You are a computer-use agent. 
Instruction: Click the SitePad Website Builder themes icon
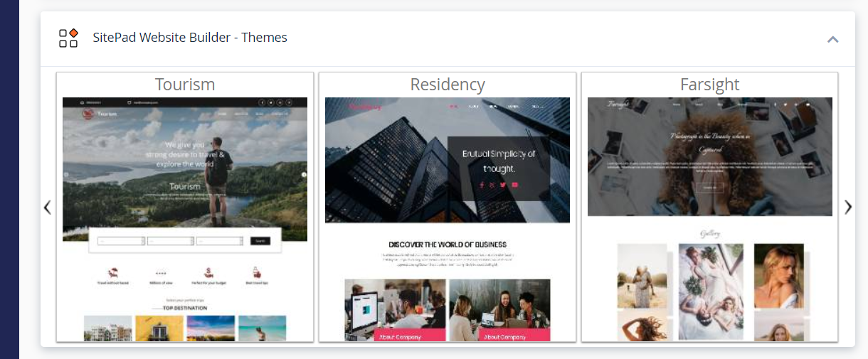click(68, 38)
